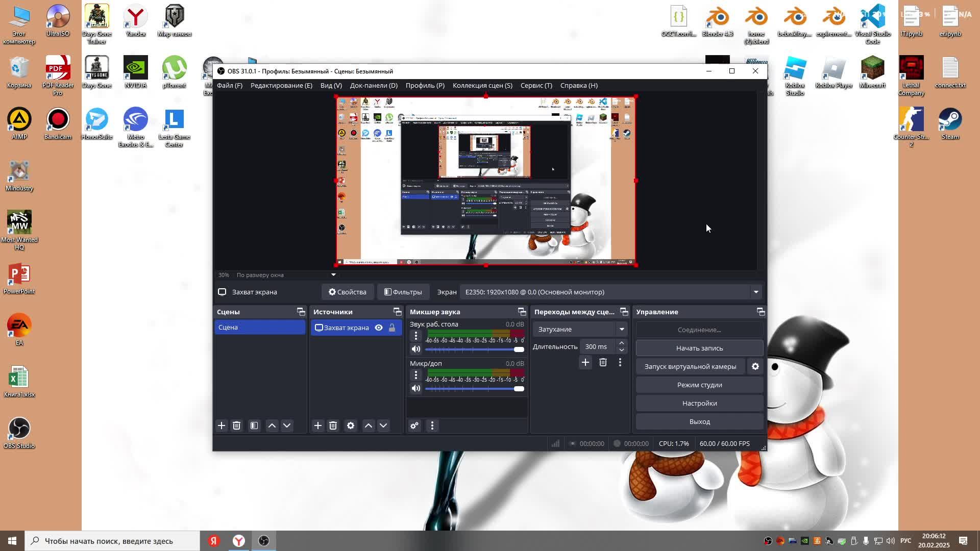Open Файл (F) menu
The width and height of the screenshot is (980, 551).
click(230, 85)
